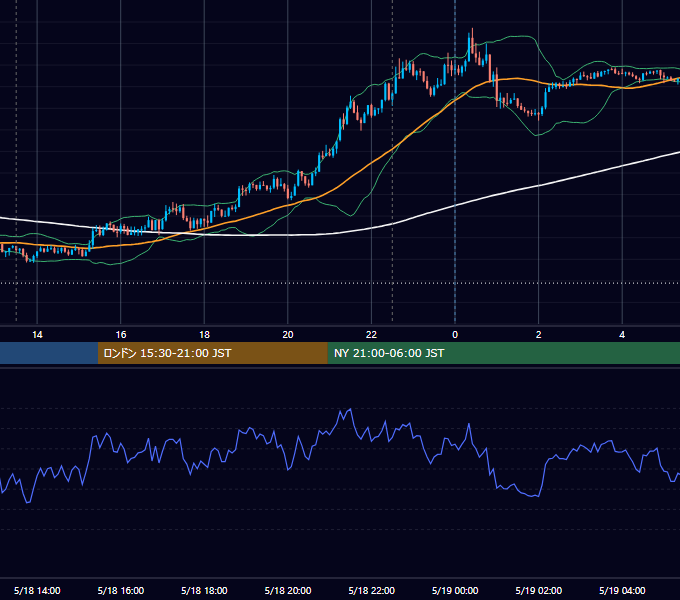Viewport: 680px width, 600px height.
Task: Click the 5/18 18:00 date label
Action: (204, 590)
